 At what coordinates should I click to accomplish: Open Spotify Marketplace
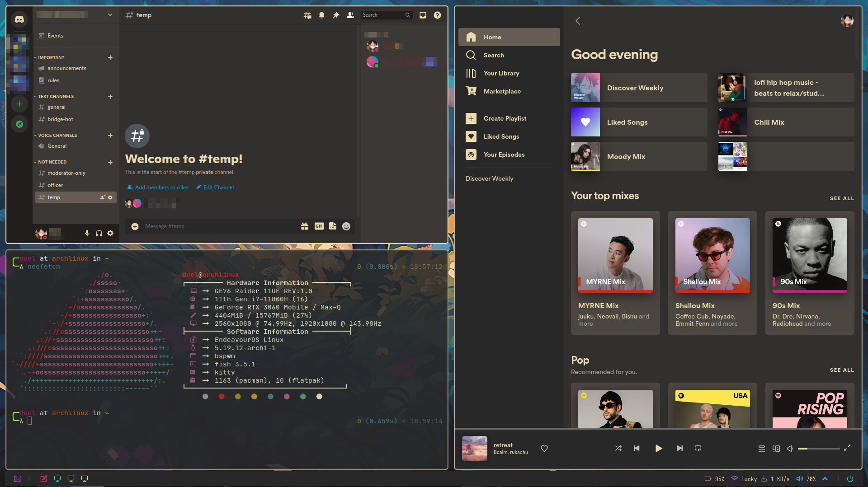509,91
